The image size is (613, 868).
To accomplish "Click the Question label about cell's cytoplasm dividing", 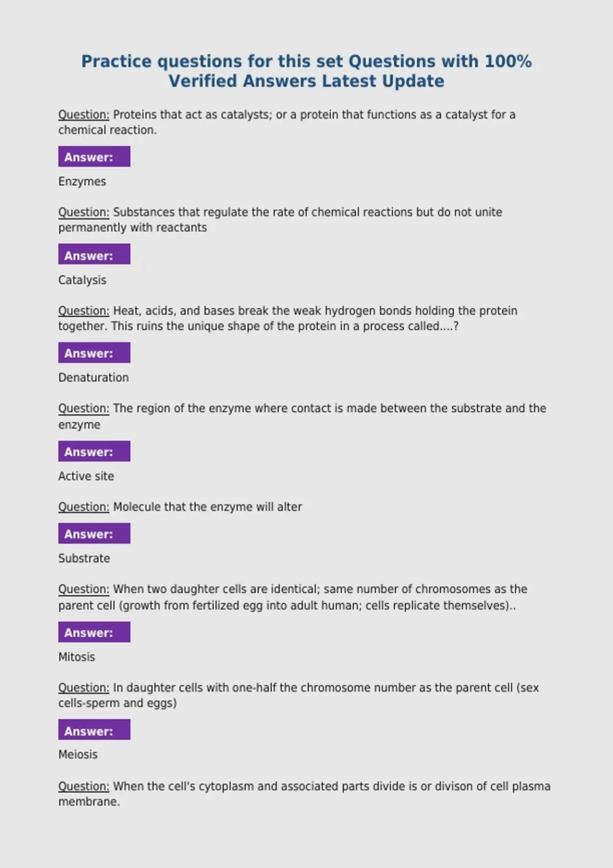I will coord(84,786).
